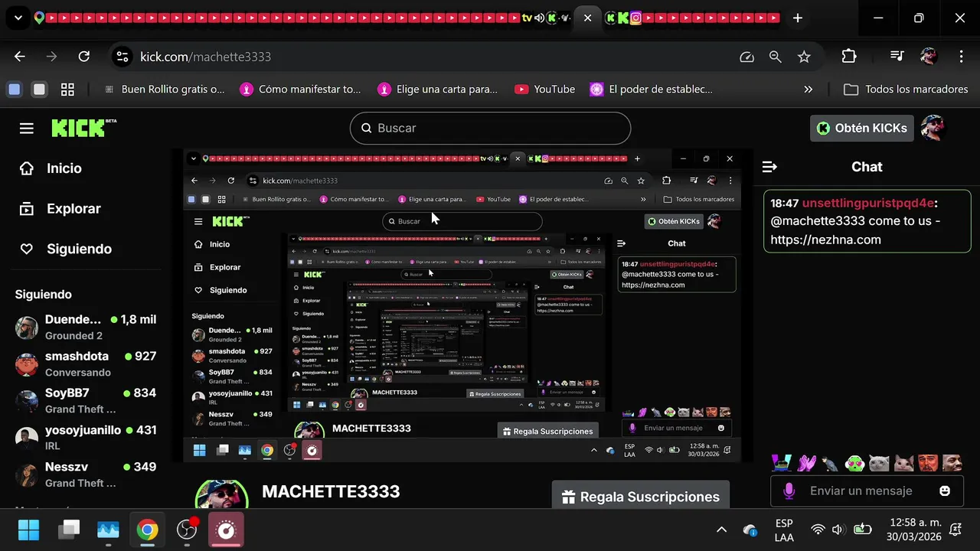The height and width of the screenshot is (551, 980).
Task: Close the active browser tab
Action: (587, 18)
